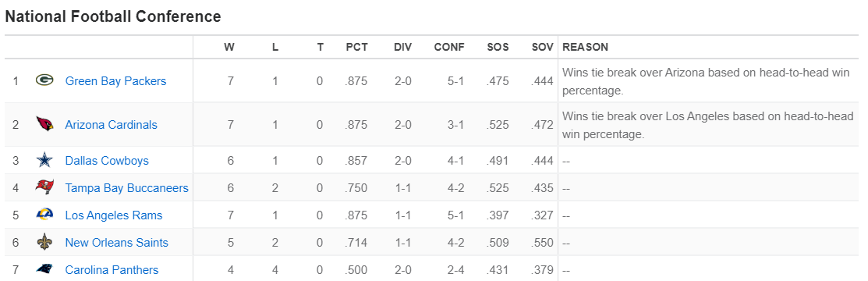
Task: Select the PCT column header
Action: tap(357, 47)
